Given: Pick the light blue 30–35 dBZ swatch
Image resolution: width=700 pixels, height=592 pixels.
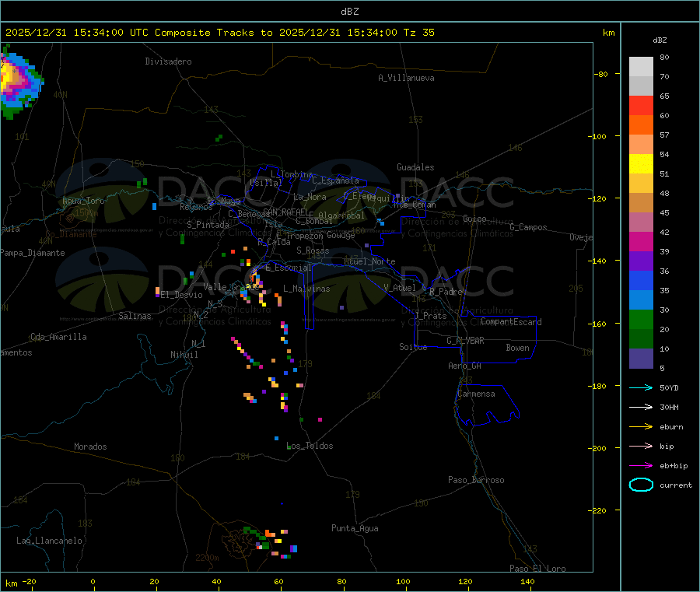Looking at the screenshot, I should pyautogui.click(x=641, y=300).
